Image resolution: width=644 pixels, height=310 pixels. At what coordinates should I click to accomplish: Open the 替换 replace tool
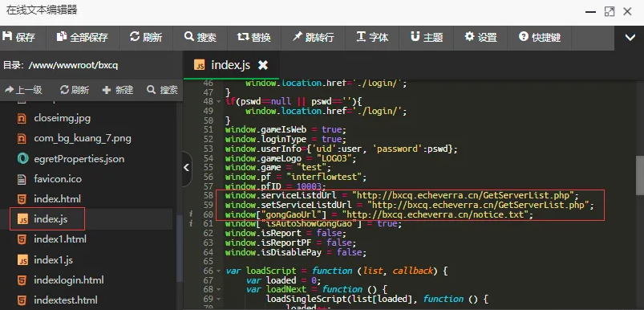[253, 38]
